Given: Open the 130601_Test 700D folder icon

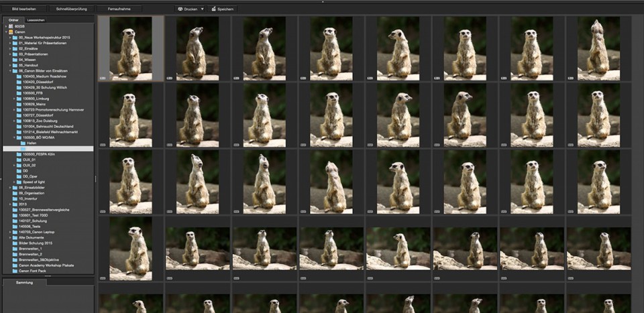Looking at the screenshot, I should (x=15, y=215).
